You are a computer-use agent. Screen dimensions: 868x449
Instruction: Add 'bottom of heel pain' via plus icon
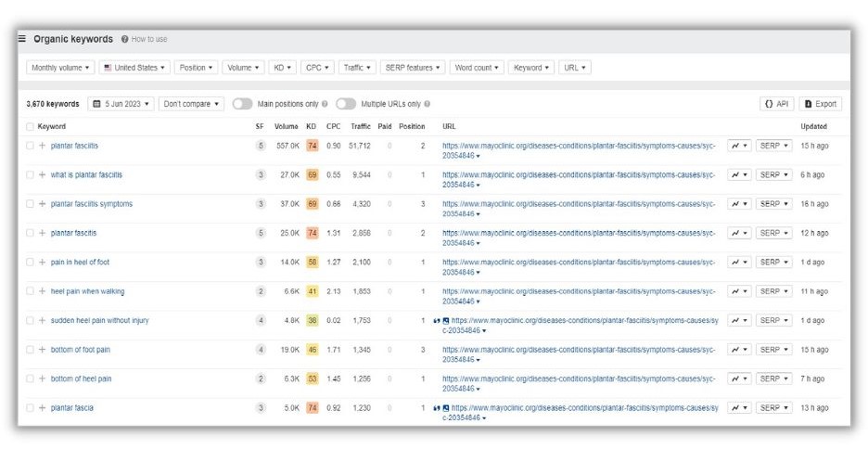pos(42,378)
